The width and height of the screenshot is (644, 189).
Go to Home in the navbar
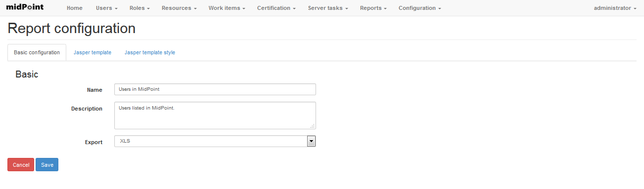[x=75, y=8]
